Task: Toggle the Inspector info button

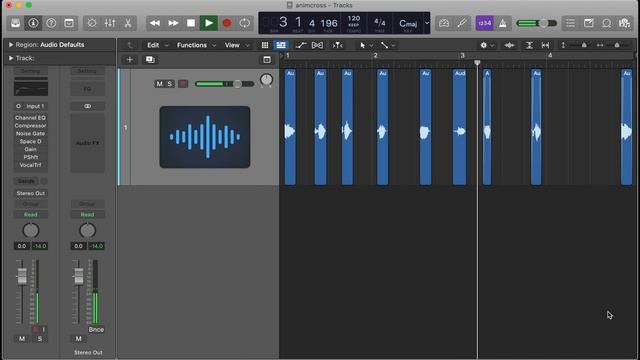Action: pyautogui.click(x=33, y=23)
